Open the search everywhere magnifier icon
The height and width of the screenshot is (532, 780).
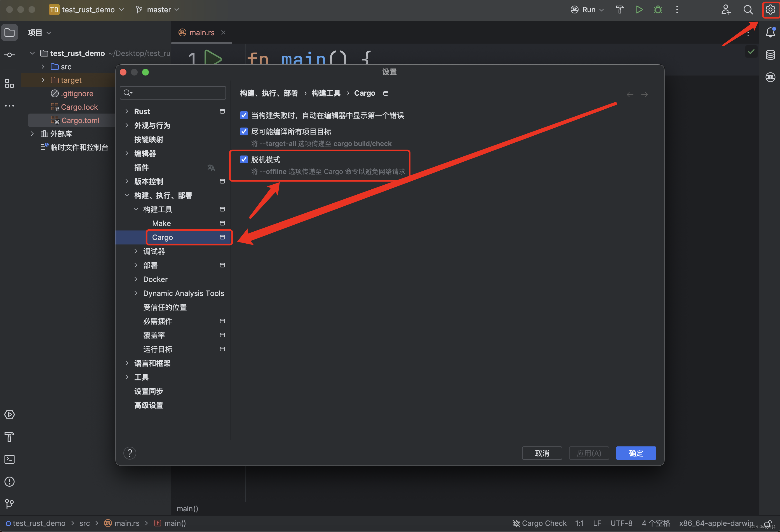coord(748,10)
